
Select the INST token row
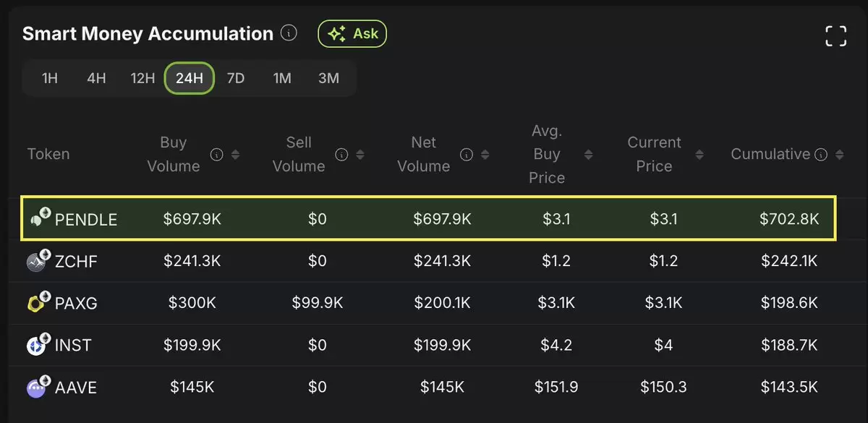[433, 345]
